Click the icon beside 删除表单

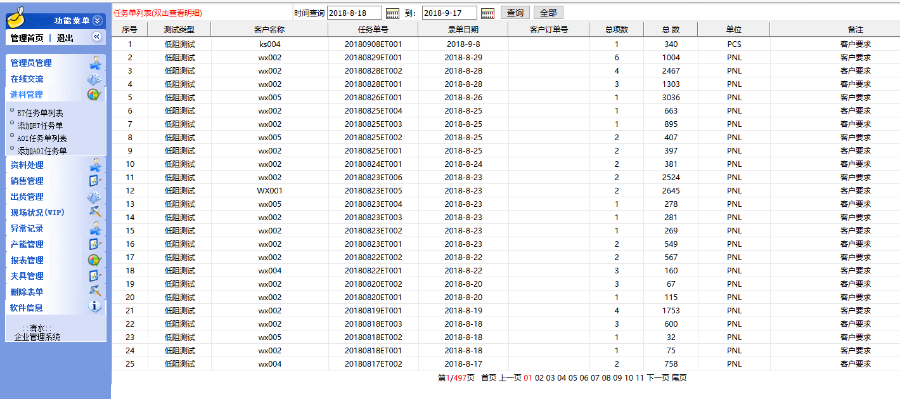[95, 292]
